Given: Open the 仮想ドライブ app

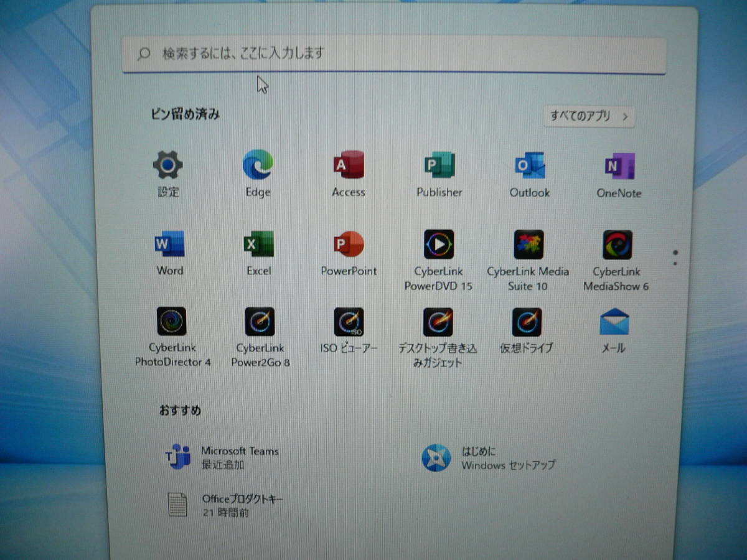Looking at the screenshot, I should point(527,330).
